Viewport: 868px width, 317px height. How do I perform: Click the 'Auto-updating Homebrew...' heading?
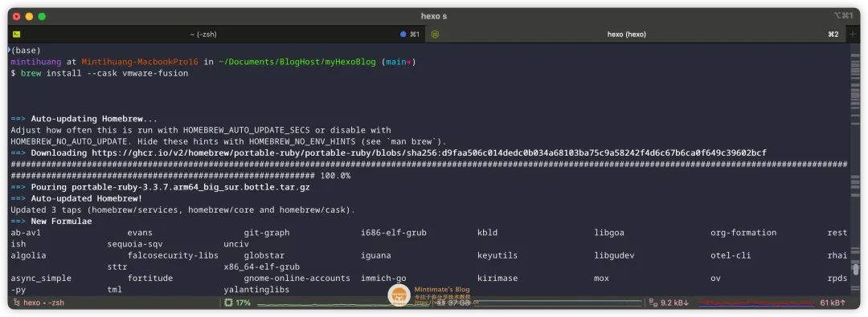pyautogui.click(x=94, y=119)
